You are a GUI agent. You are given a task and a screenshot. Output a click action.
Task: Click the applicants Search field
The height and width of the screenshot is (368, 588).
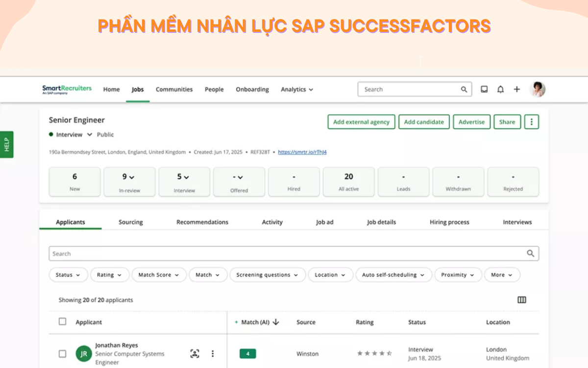(294, 253)
